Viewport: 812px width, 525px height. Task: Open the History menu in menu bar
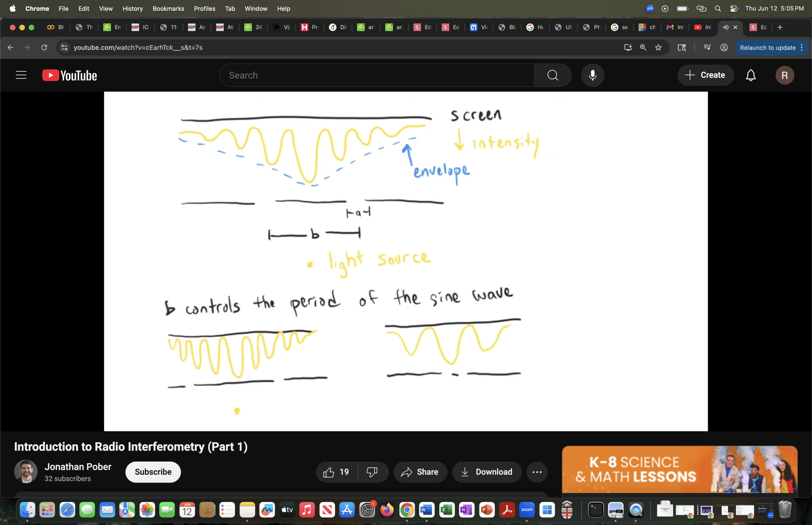pyautogui.click(x=132, y=9)
